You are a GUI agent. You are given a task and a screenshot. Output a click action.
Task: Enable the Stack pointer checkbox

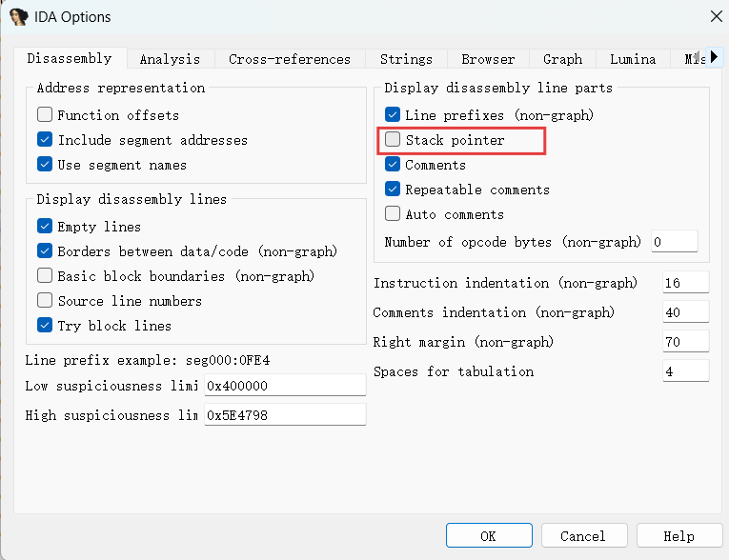[x=393, y=140]
